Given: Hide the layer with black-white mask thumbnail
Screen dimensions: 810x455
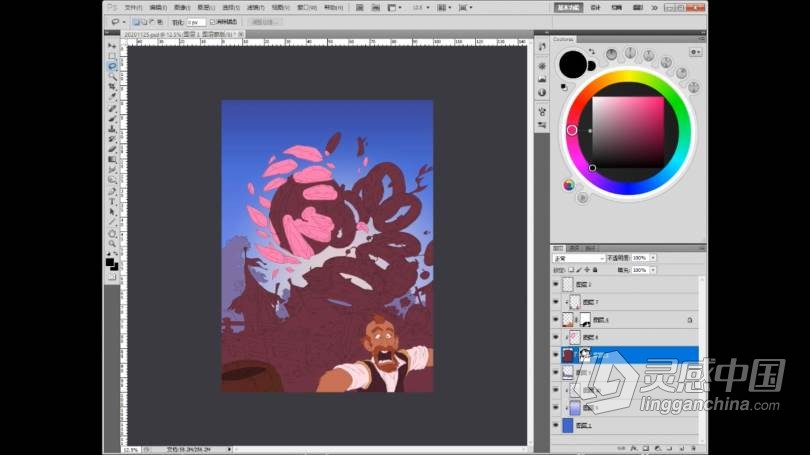Looking at the screenshot, I should click(556, 320).
